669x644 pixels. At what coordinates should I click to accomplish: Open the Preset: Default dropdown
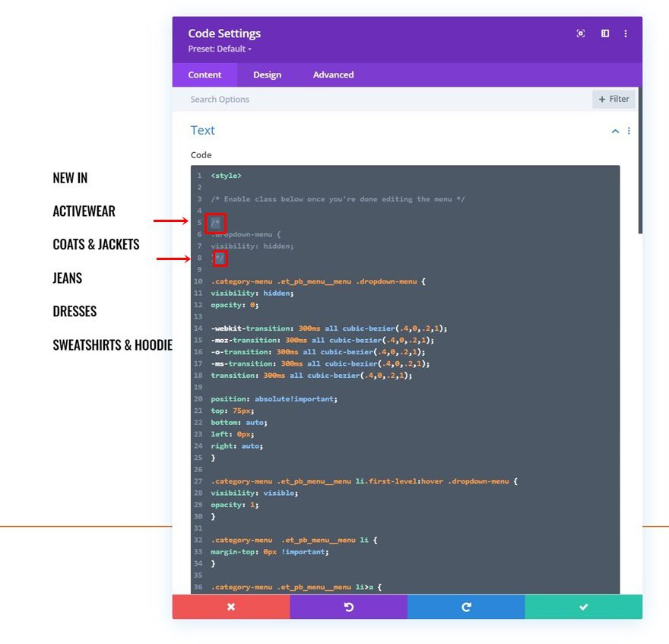pos(219,49)
